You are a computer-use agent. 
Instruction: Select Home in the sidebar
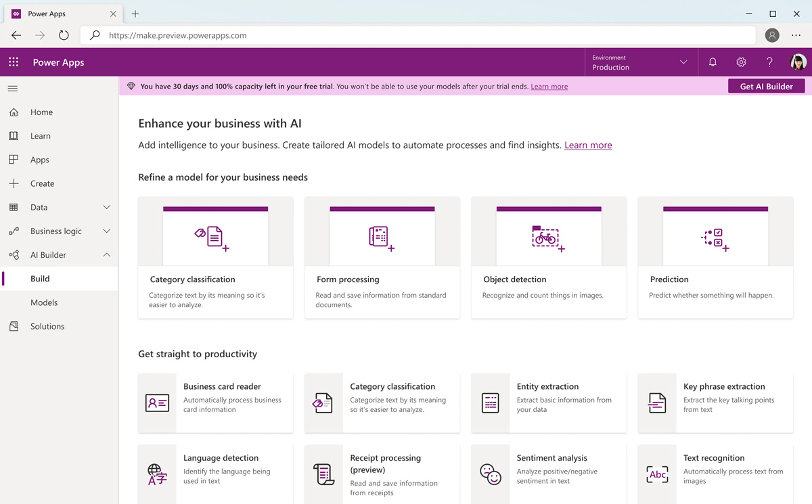point(59,112)
